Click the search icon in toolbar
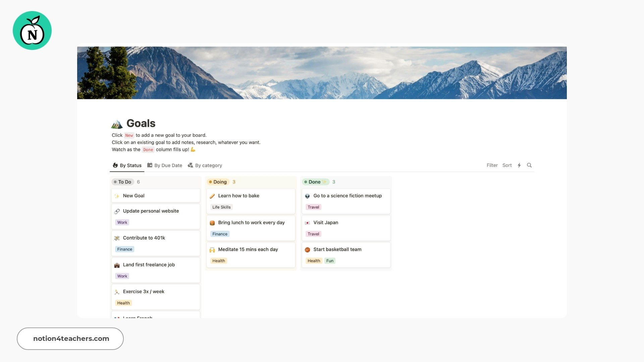Image resolution: width=644 pixels, height=362 pixels. pyautogui.click(x=529, y=165)
